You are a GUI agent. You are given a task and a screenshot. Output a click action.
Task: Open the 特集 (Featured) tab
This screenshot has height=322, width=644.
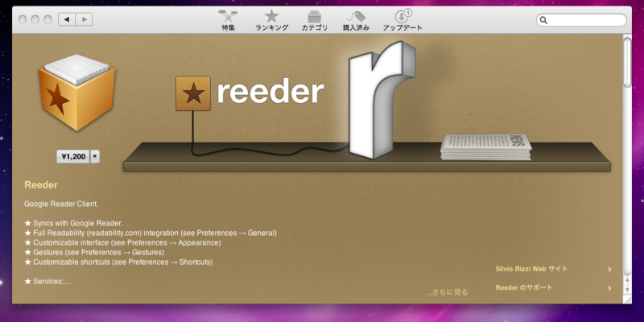tap(228, 21)
